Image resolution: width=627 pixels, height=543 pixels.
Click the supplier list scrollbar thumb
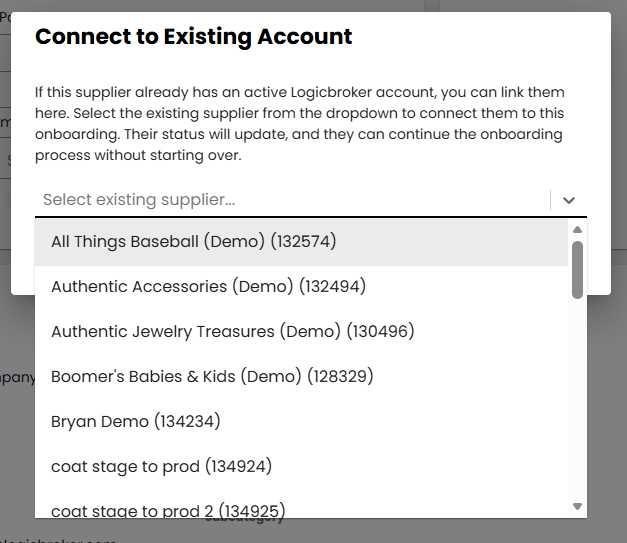click(577, 269)
